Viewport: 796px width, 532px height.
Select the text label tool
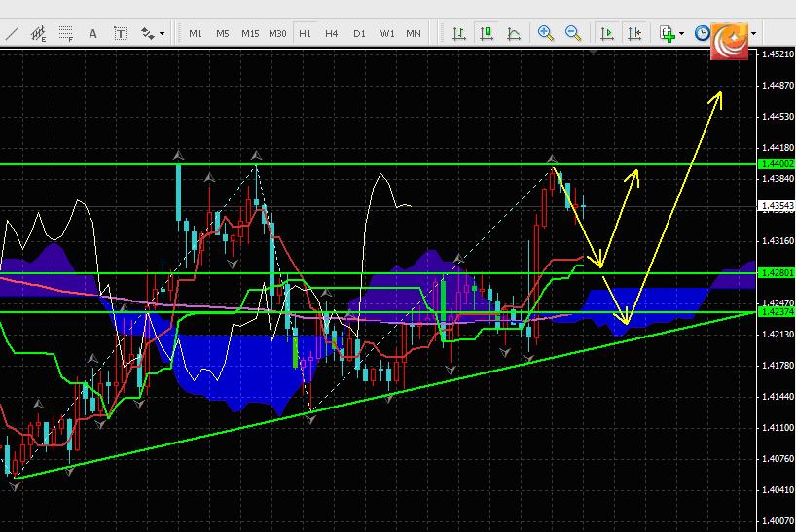[120, 34]
